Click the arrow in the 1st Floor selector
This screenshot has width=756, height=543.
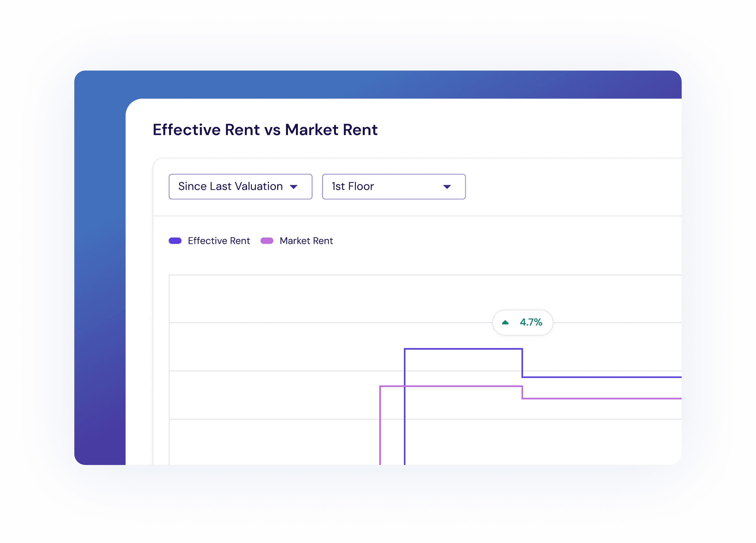point(447,187)
